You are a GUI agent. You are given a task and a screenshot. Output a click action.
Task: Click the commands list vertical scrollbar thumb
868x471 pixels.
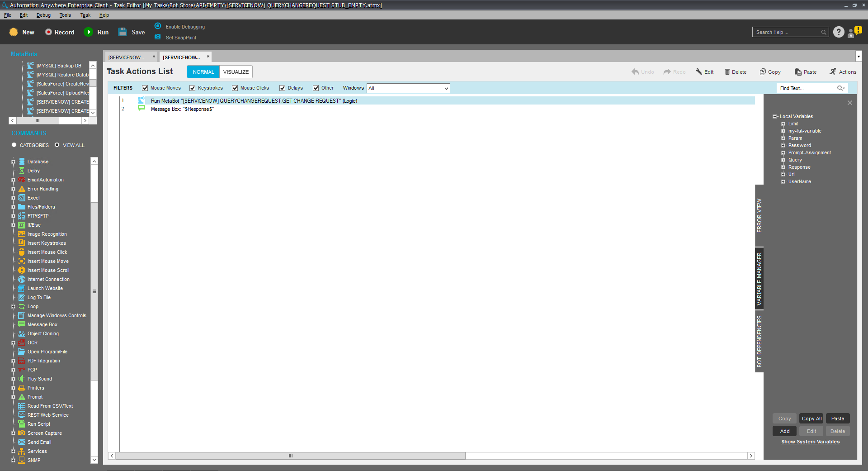[94, 292]
